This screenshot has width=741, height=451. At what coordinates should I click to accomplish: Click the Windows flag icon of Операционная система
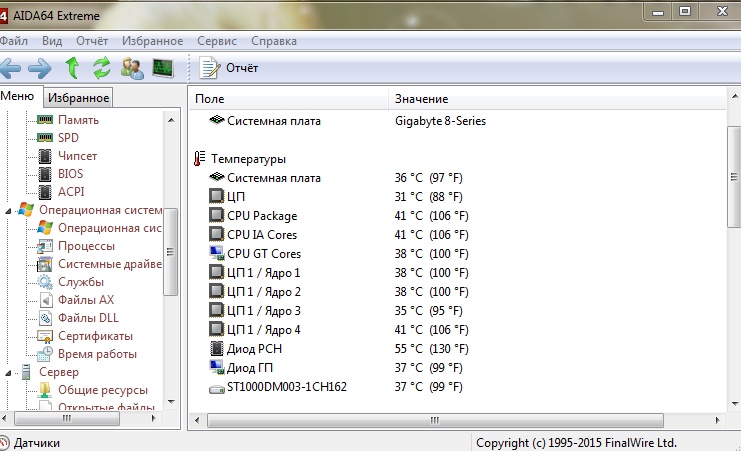tap(26, 210)
